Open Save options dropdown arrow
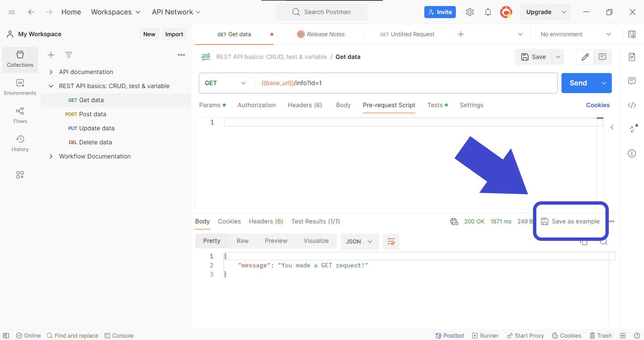Viewport: 644px width, 340px height. 558,57
